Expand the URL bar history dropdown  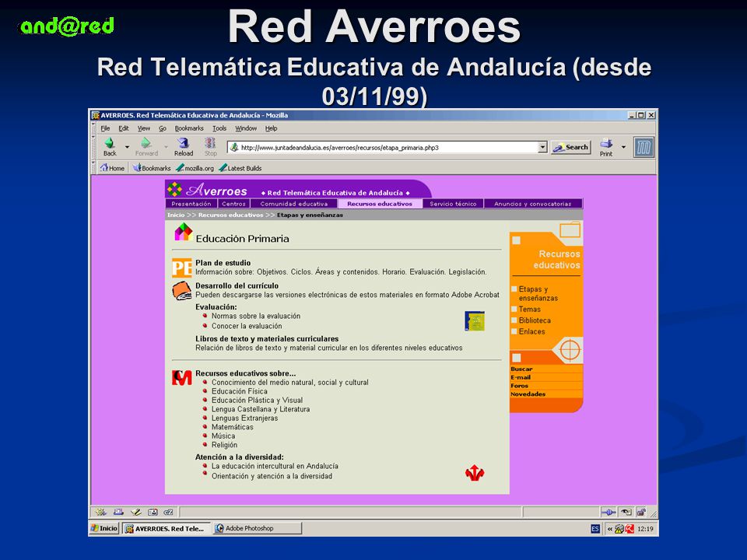(542, 148)
